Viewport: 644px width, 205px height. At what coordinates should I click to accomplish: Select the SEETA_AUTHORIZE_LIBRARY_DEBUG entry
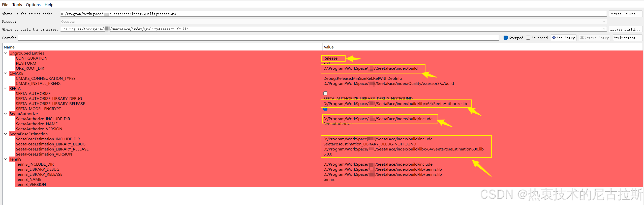click(x=49, y=99)
